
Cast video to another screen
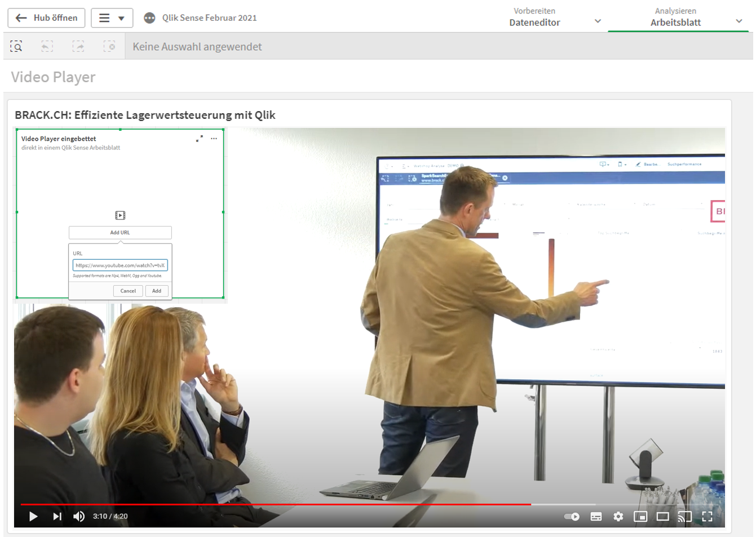coord(685,517)
